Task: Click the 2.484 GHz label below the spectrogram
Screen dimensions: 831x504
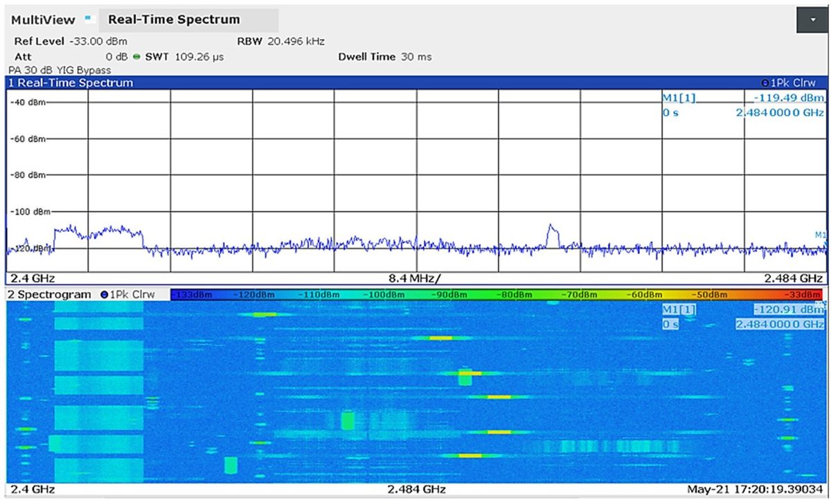Action: (417, 489)
